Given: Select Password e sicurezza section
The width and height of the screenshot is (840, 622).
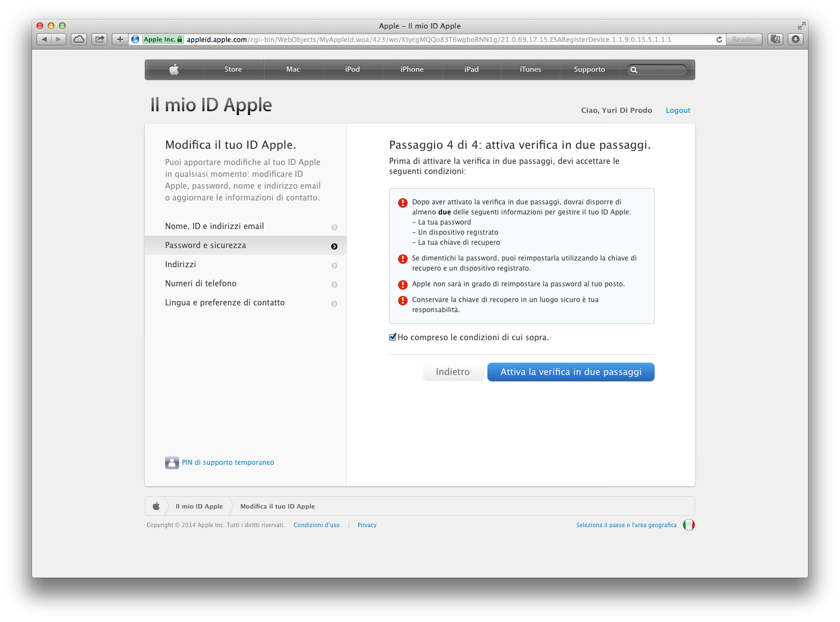Looking at the screenshot, I should coord(245,245).
